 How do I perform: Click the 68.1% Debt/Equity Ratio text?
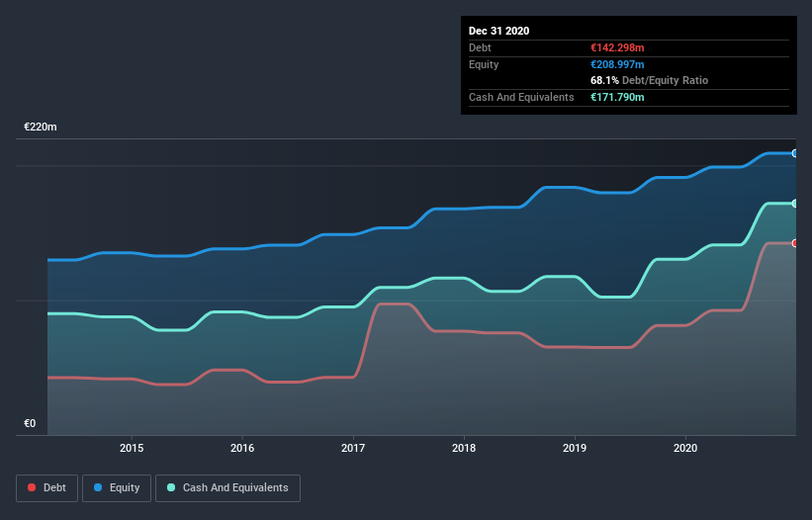tap(650, 80)
